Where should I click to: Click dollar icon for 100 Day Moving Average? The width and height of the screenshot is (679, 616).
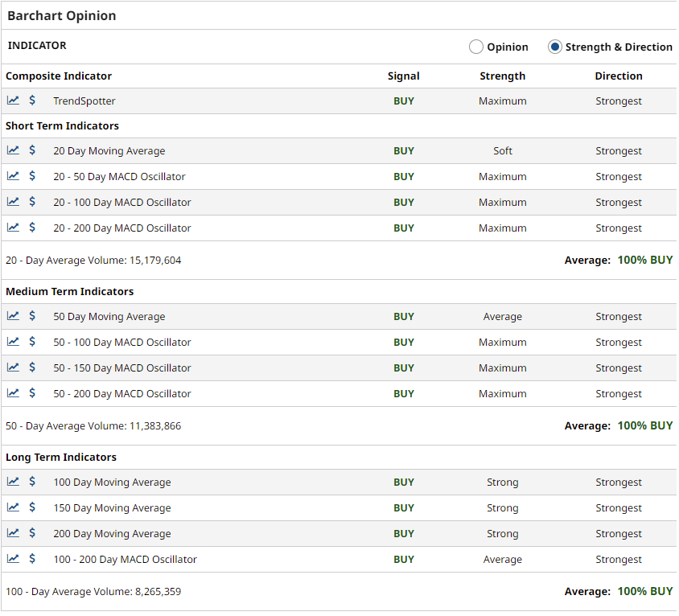coord(32,482)
